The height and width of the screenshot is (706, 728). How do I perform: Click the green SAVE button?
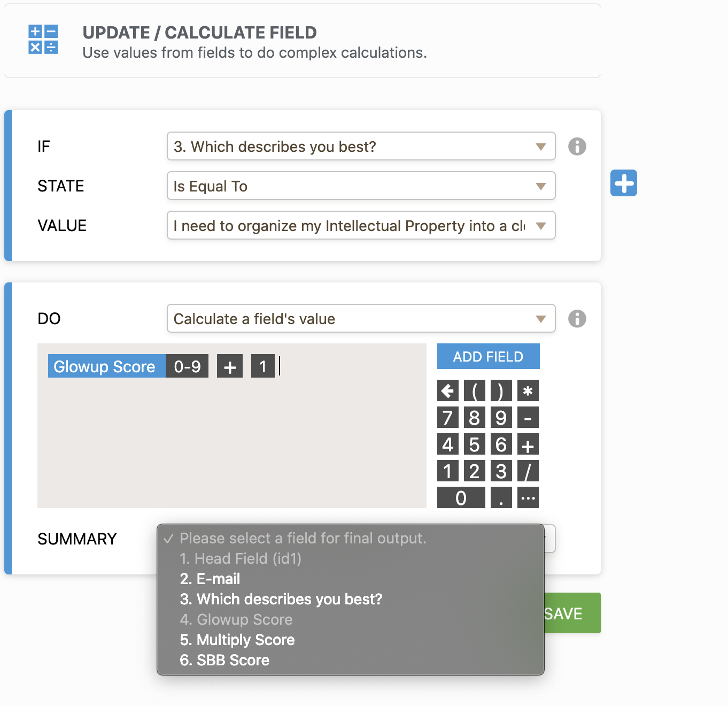[572, 613]
